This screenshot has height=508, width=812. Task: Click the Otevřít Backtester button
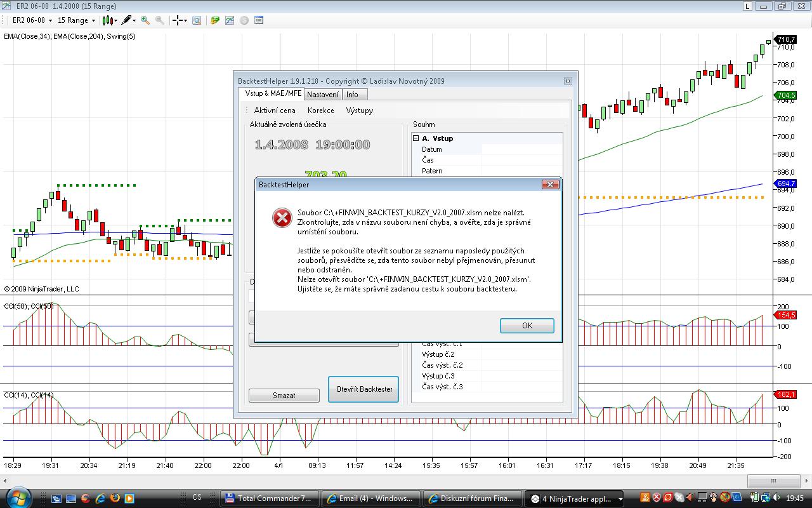point(363,389)
